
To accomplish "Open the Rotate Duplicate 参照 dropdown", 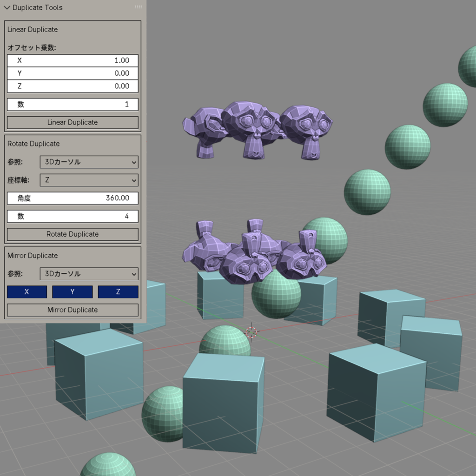I will point(89,162).
